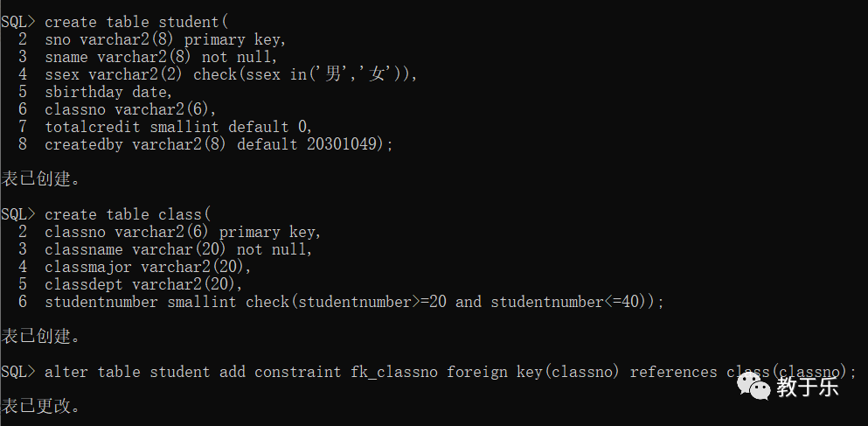Screen dimensions: 868x426
Task: Click the createdby default 20301049 line
Action: (x=219, y=144)
